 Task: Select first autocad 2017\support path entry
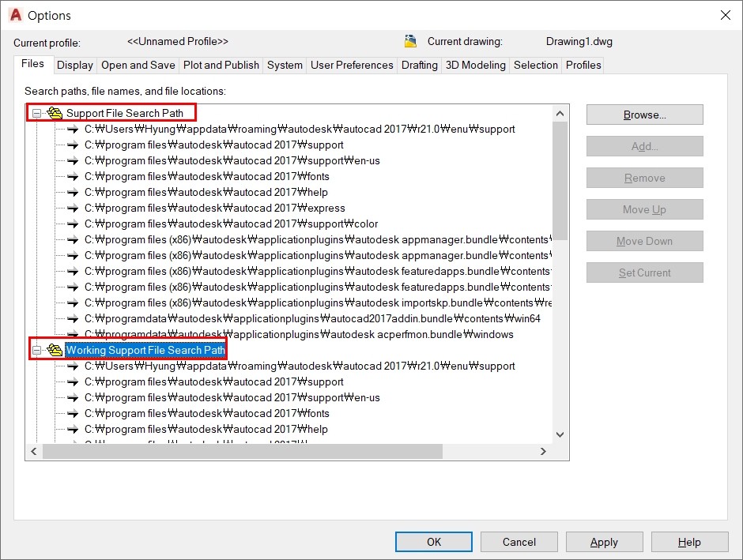point(213,145)
